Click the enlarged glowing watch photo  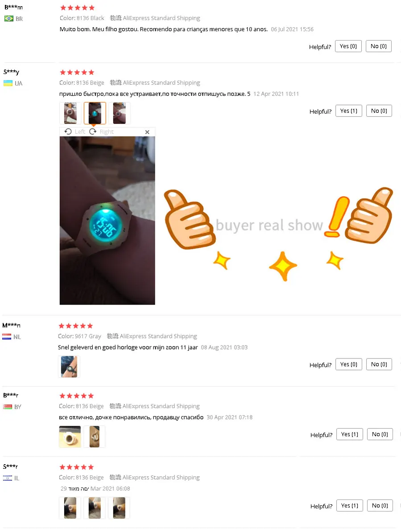coord(107,221)
